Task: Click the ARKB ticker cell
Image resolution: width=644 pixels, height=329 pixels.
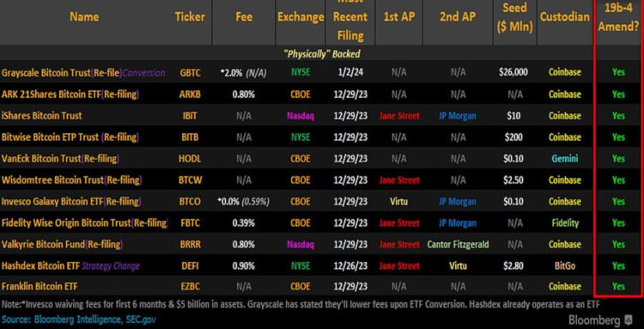Action: pyautogui.click(x=190, y=94)
